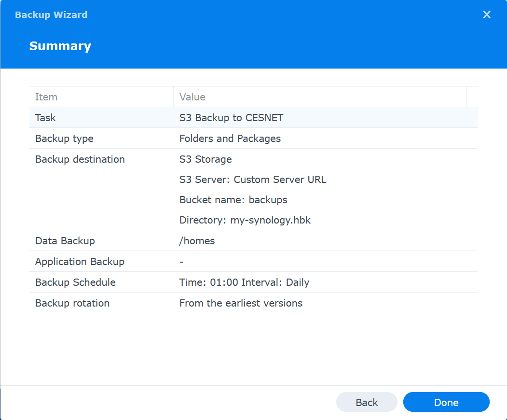Click the 'S3 Server: Custom Server URL' line
Viewport: 507px width, 420px height.
click(x=253, y=180)
